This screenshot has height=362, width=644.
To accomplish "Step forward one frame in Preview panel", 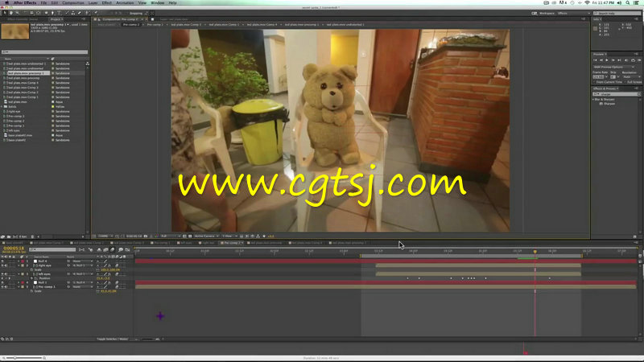I will [x=613, y=60].
